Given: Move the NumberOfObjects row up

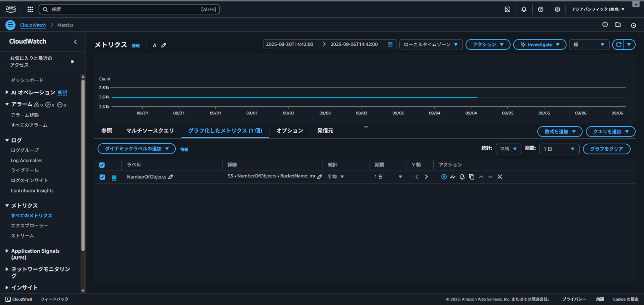Looking at the screenshot, I should point(481,177).
